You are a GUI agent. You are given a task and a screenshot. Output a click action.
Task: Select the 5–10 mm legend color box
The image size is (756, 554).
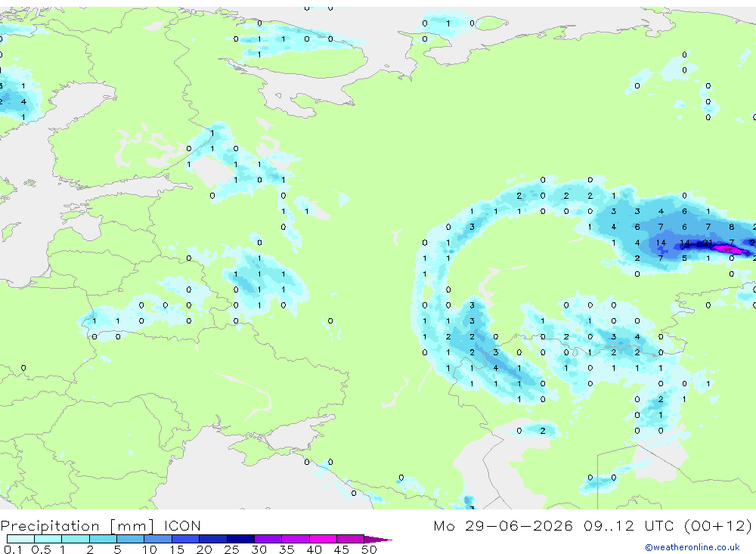131,539
